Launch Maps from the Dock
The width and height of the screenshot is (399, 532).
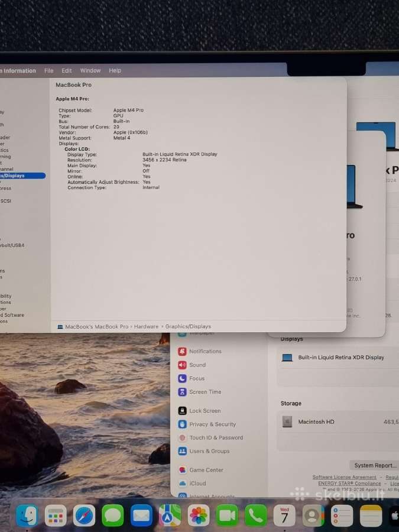170,515
